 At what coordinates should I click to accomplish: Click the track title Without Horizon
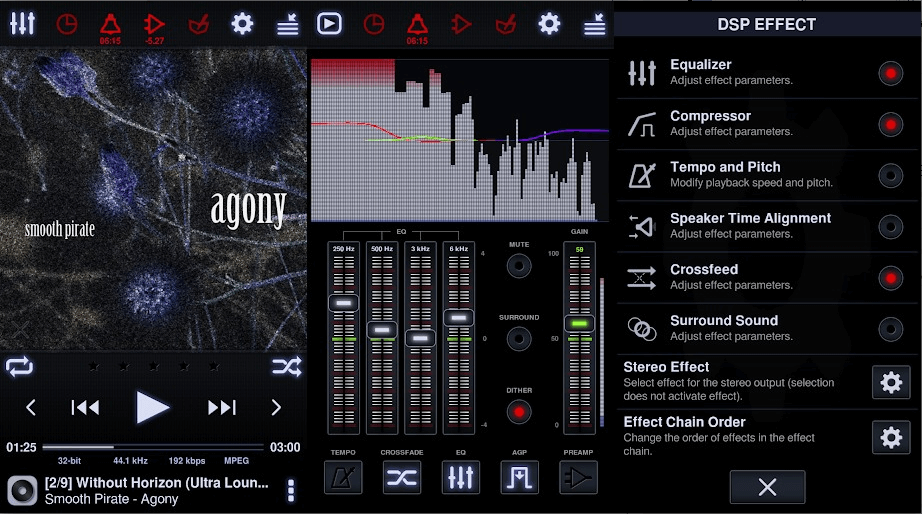tap(157, 483)
